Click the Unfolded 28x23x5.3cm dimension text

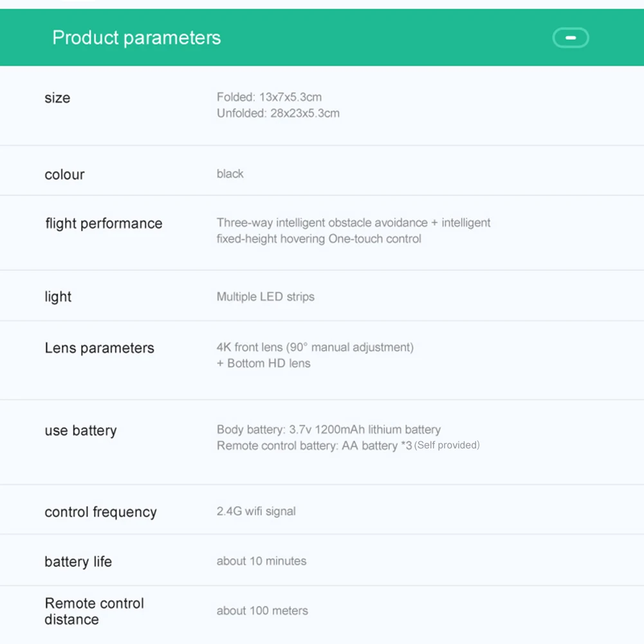pyautogui.click(x=278, y=113)
